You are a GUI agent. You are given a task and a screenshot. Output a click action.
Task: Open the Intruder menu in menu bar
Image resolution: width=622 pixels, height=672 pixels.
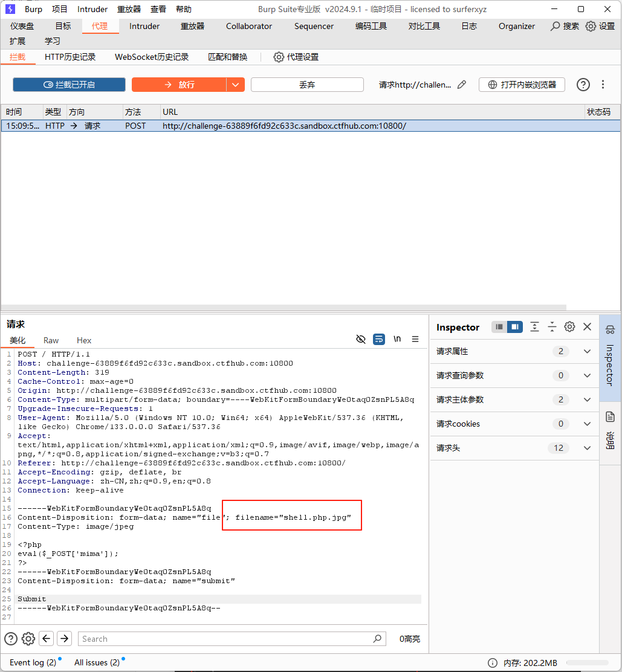tap(92, 9)
